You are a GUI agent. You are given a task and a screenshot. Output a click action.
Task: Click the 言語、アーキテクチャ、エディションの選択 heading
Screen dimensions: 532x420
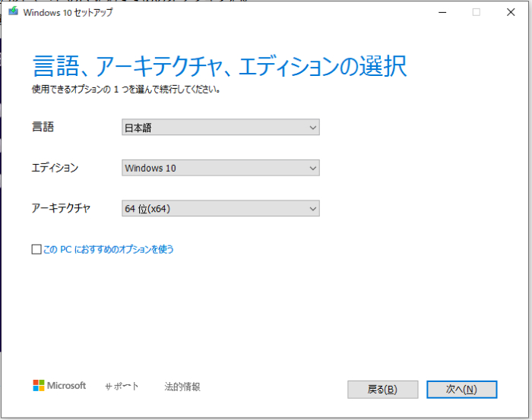coord(220,66)
